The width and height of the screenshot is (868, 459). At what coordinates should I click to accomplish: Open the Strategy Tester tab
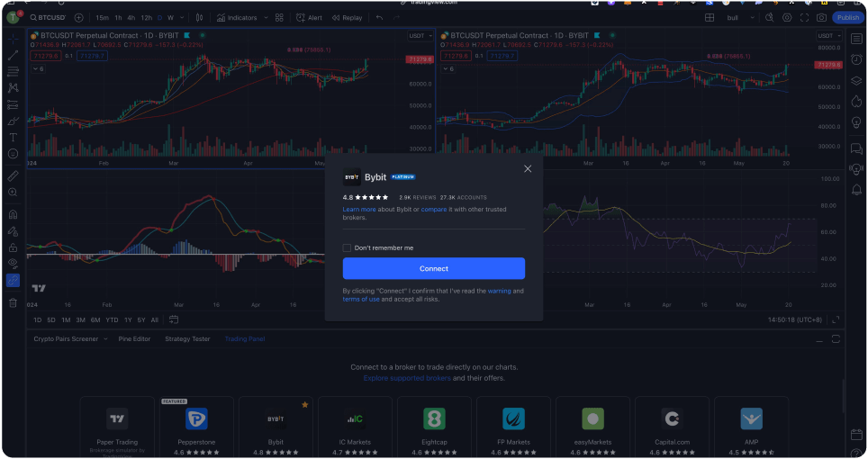click(x=187, y=339)
